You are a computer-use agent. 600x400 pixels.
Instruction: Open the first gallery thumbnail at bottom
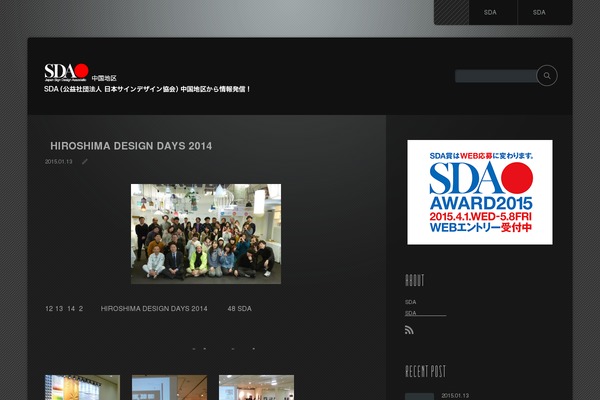[82, 387]
